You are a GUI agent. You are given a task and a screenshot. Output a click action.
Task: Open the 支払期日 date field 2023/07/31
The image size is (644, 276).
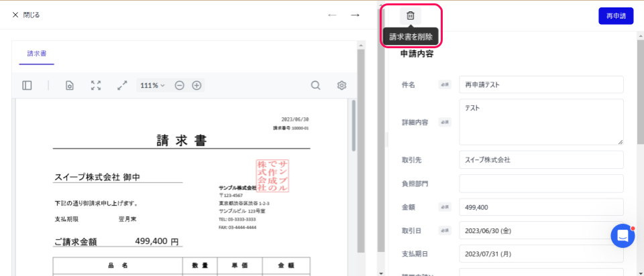541,254
